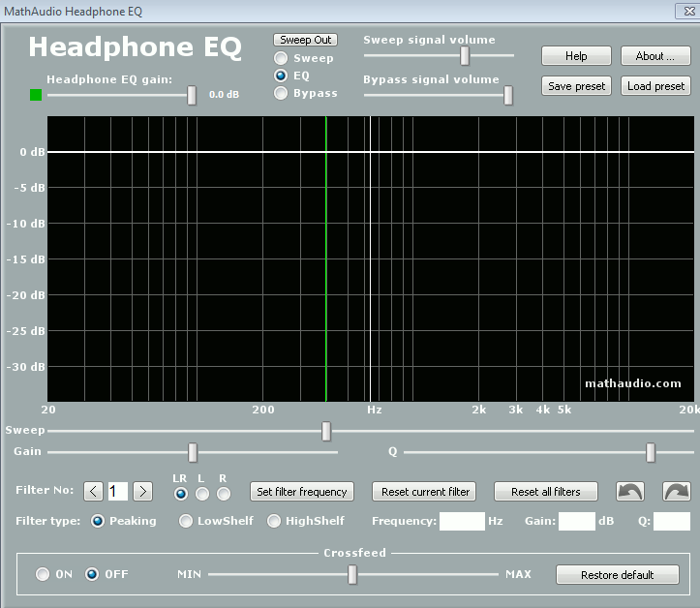Viewport: 700px width, 608px height.
Task: Choose LowShelf filter type
Action: [x=186, y=521]
